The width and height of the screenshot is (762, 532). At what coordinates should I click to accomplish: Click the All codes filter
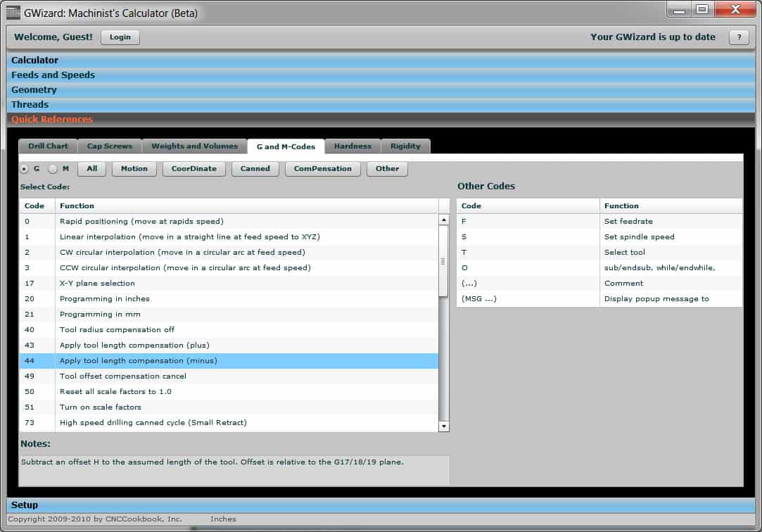click(x=91, y=168)
